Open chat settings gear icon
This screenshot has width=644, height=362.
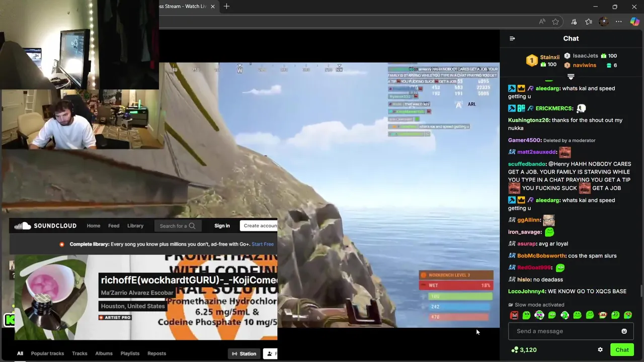[600, 350]
